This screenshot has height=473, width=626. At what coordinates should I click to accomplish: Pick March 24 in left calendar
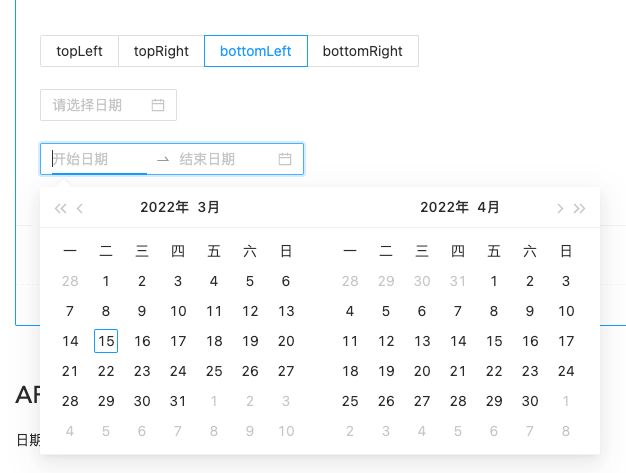click(178, 371)
